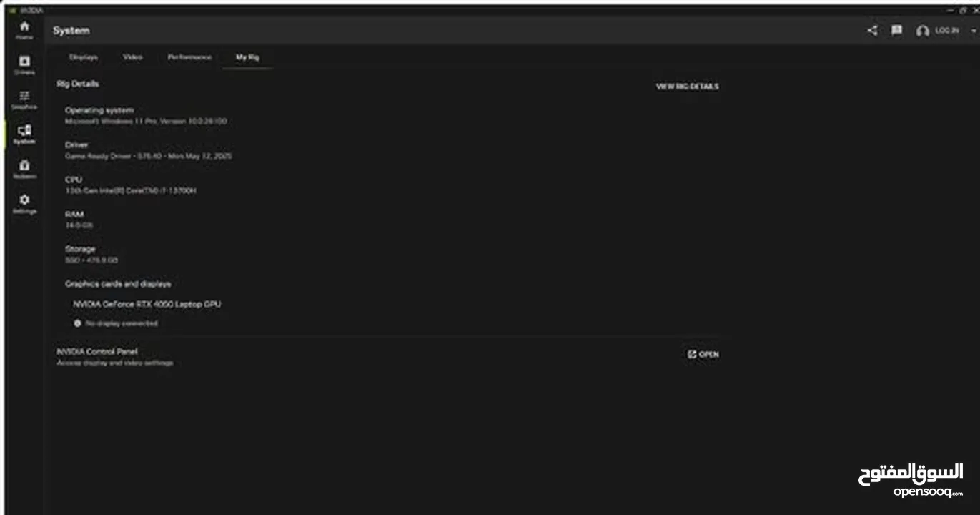Screen dimensions: 980x515
Task: Minimize the NVIDIA app window
Action: pyautogui.click(x=951, y=10)
